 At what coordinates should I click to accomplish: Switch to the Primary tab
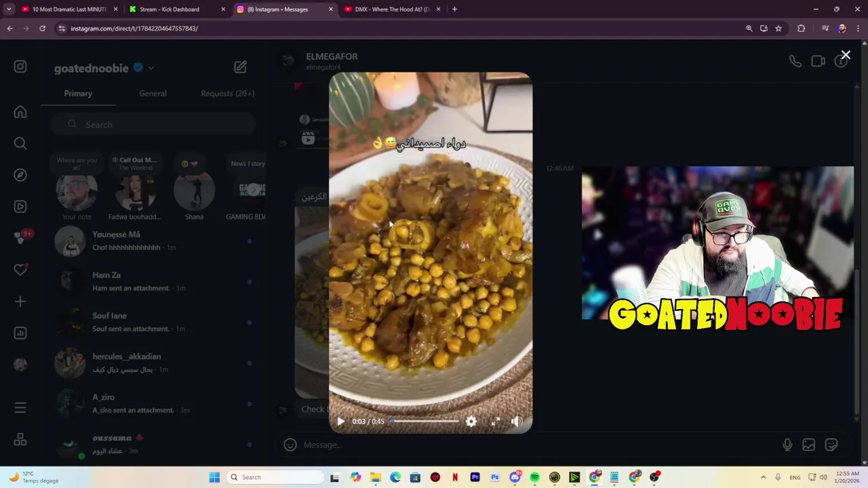coord(78,94)
